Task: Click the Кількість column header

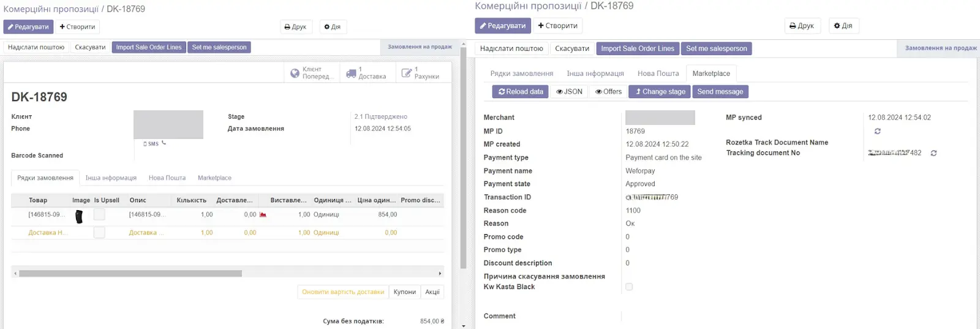Action: tap(192, 200)
